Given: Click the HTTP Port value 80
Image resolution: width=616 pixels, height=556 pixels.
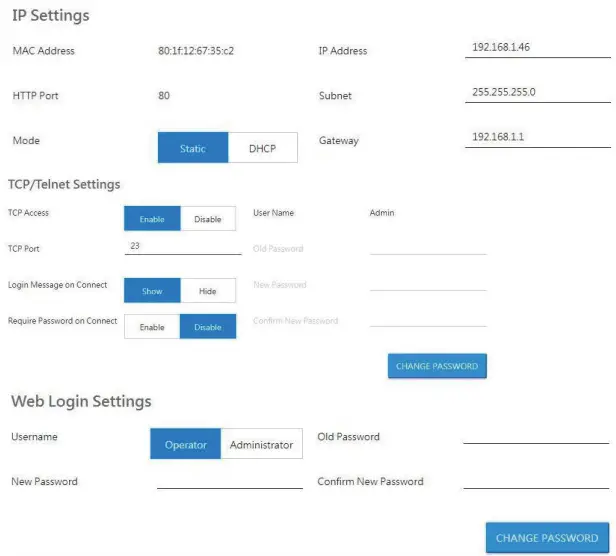Looking at the screenshot, I should click(x=164, y=96).
